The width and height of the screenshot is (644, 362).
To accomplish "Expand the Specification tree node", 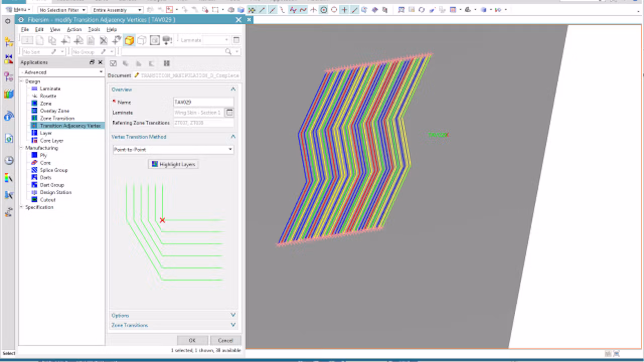I will click(x=22, y=207).
